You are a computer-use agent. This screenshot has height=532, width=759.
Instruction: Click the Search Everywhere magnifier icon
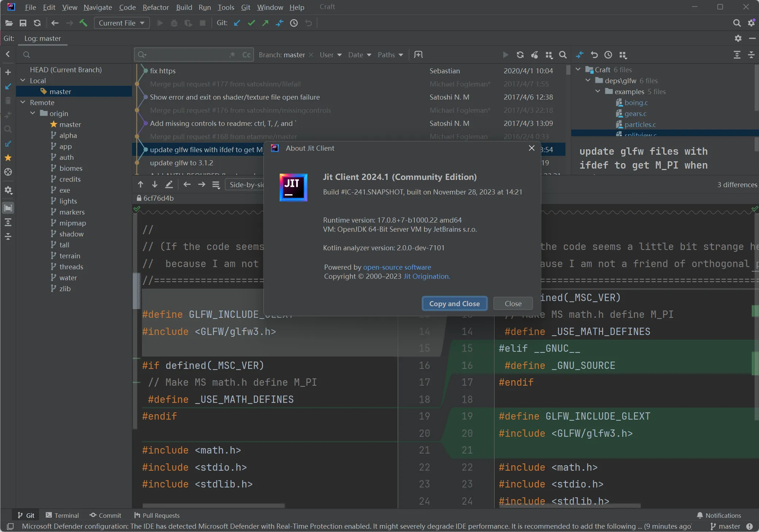pos(737,23)
